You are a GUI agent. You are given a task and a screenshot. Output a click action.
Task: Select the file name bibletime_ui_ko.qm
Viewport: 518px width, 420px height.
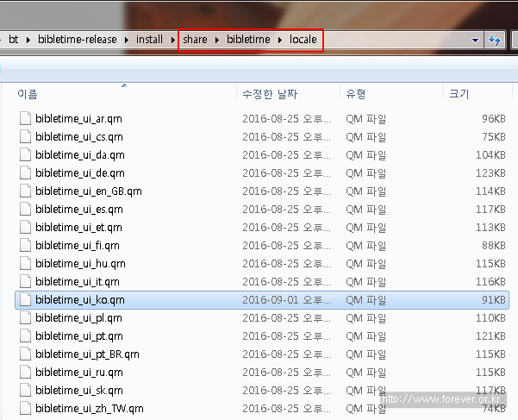coord(80,300)
